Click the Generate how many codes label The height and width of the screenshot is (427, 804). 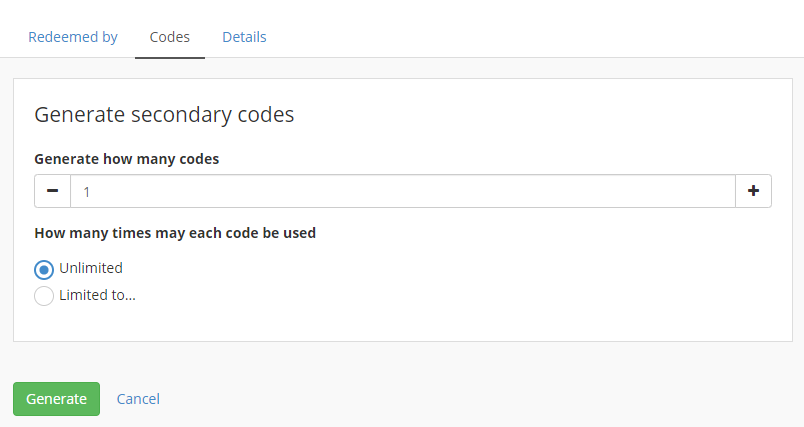coord(126,158)
